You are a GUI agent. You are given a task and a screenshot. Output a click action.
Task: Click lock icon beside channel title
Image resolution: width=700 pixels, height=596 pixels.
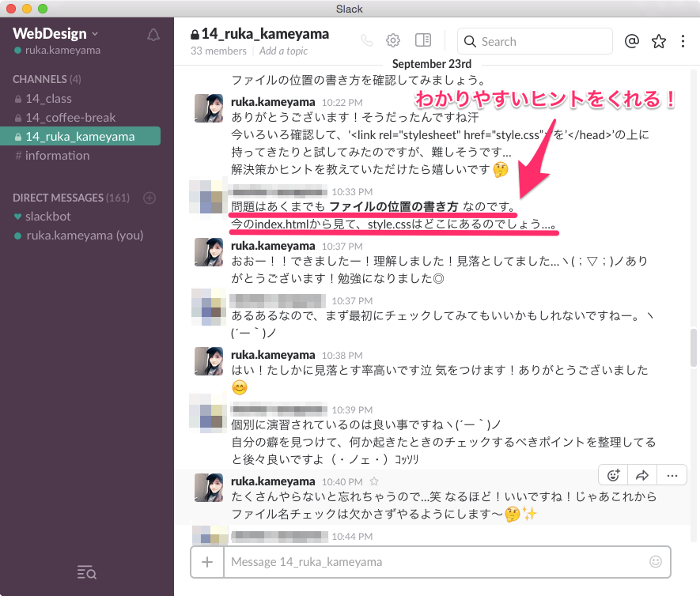(195, 34)
